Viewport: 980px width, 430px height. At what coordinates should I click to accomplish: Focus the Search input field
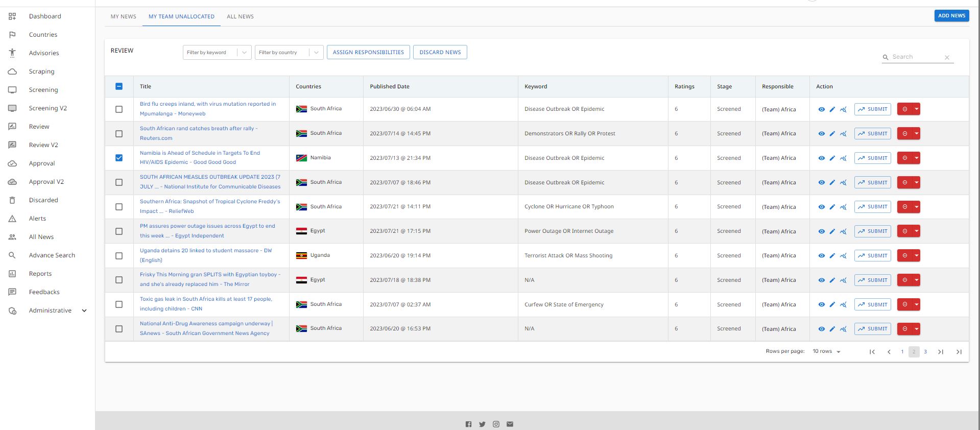coord(917,57)
